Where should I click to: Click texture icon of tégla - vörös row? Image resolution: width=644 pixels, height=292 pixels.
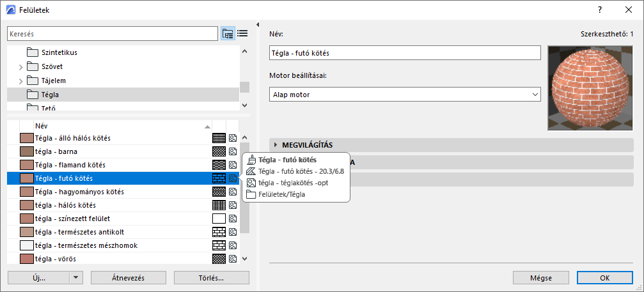pyautogui.click(x=233, y=259)
